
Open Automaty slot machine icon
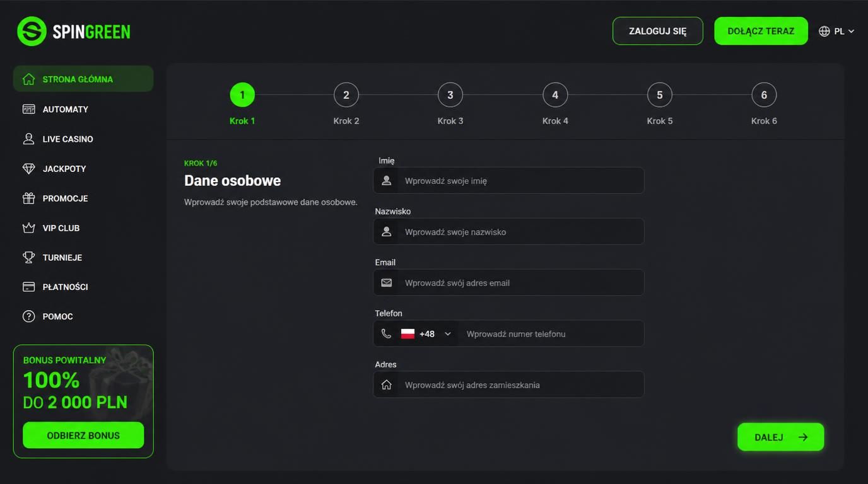[x=28, y=109]
